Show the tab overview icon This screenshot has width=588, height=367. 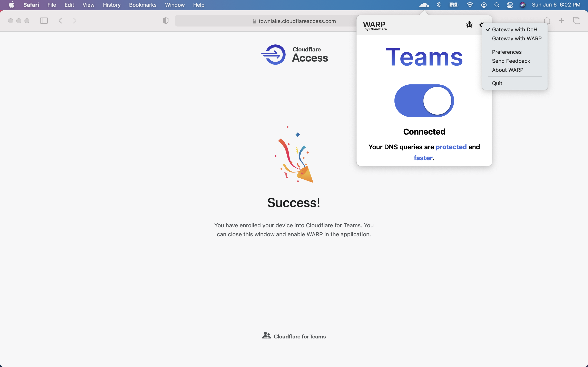click(577, 21)
